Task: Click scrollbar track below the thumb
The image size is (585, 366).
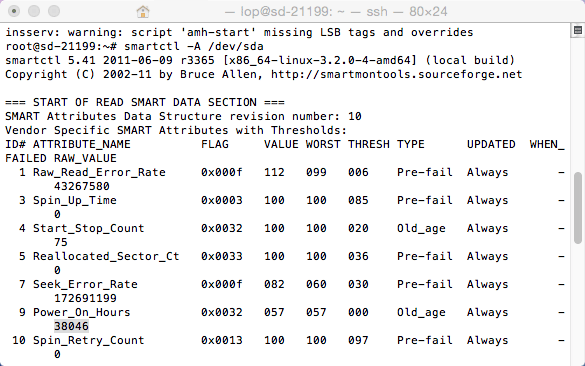Action: coord(578,302)
